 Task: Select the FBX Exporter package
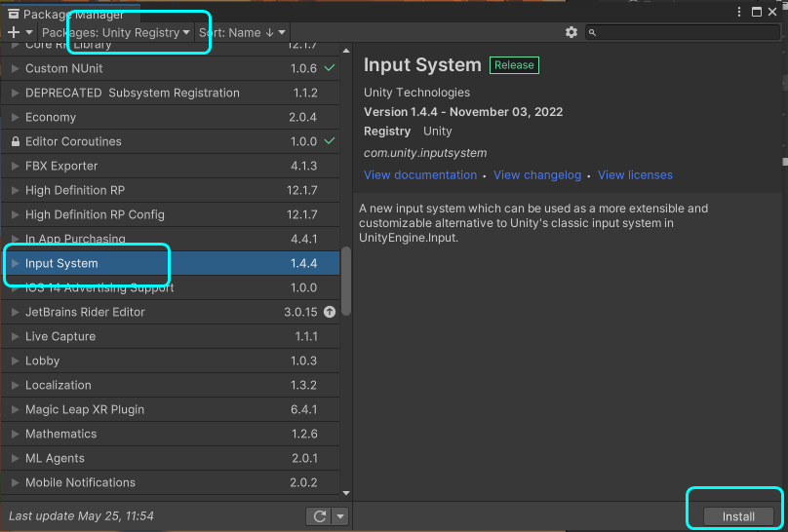tap(171, 166)
